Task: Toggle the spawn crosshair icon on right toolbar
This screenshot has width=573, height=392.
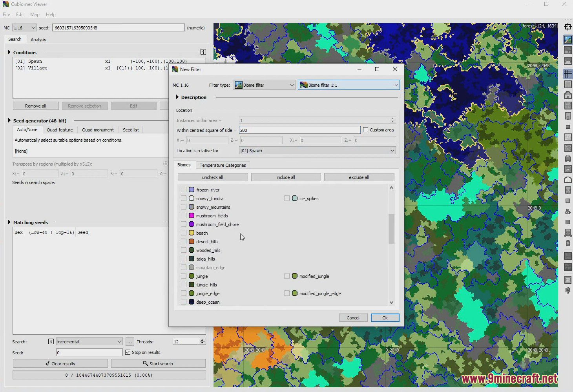Action: click(x=568, y=27)
